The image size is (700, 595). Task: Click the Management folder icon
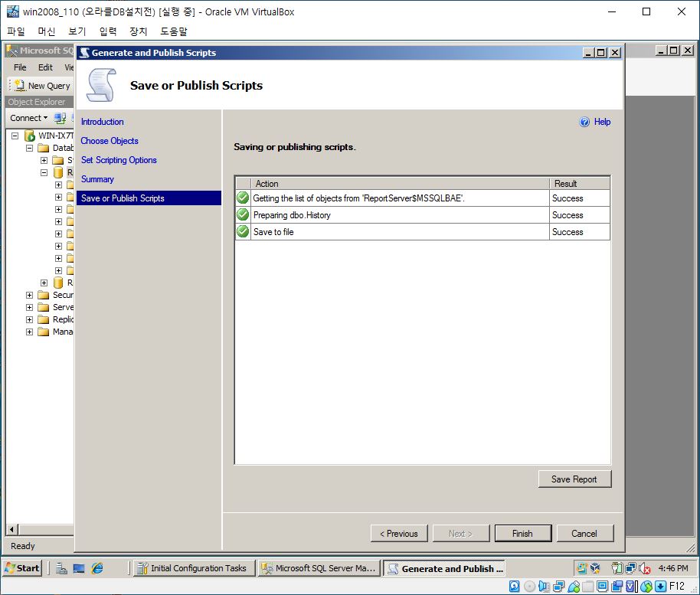pyautogui.click(x=44, y=332)
